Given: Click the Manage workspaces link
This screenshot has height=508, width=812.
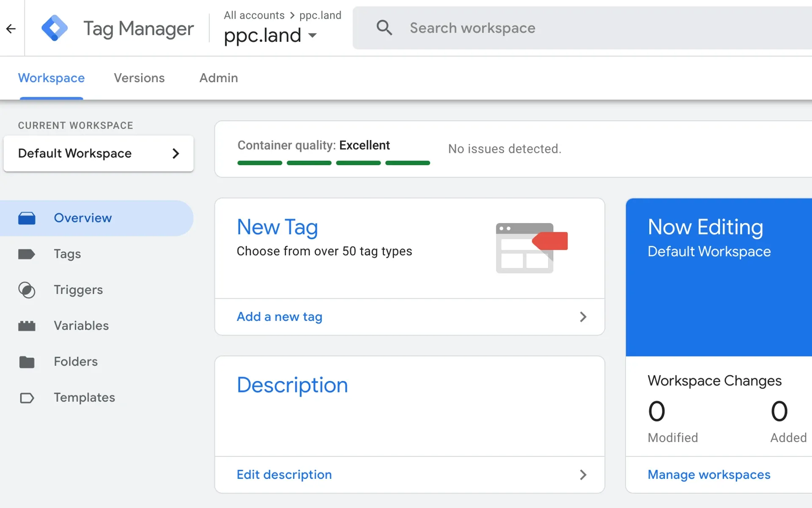Looking at the screenshot, I should [x=709, y=475].
